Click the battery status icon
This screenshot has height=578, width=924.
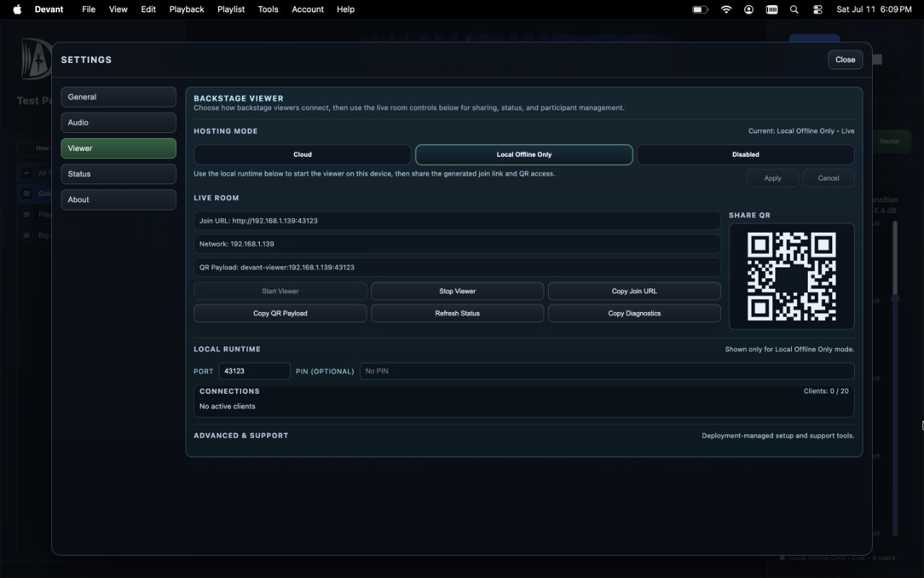(699, 9)
